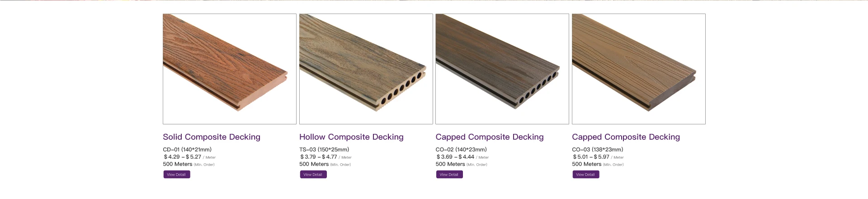Click the Capped Composite Decking title above CO-03

[x=626, y=137]
